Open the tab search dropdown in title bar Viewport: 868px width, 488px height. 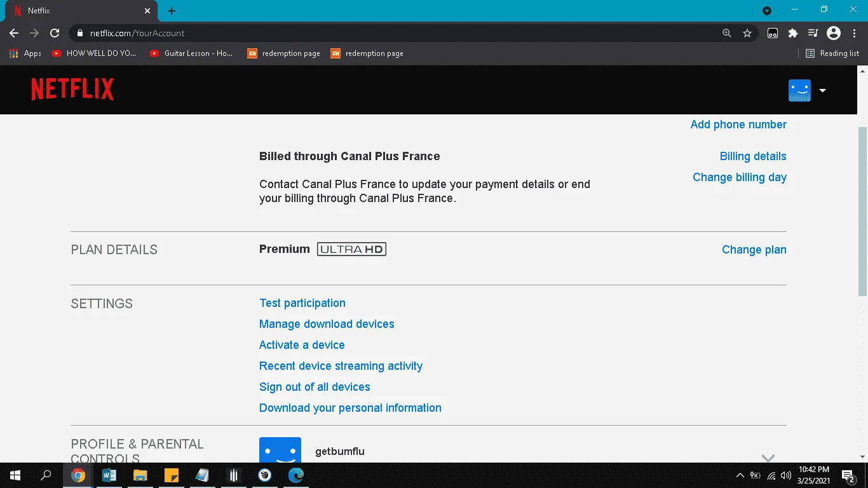(x=767, y=11)
